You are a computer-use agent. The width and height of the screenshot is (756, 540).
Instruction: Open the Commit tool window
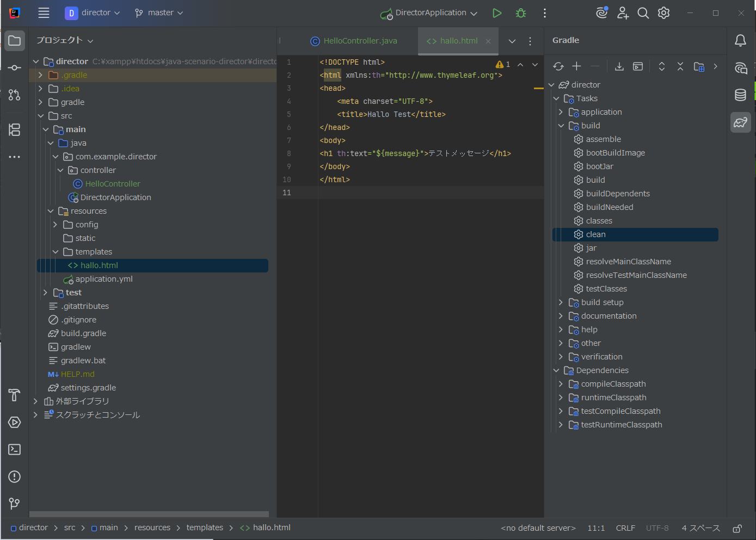click(x=15, y=68)
